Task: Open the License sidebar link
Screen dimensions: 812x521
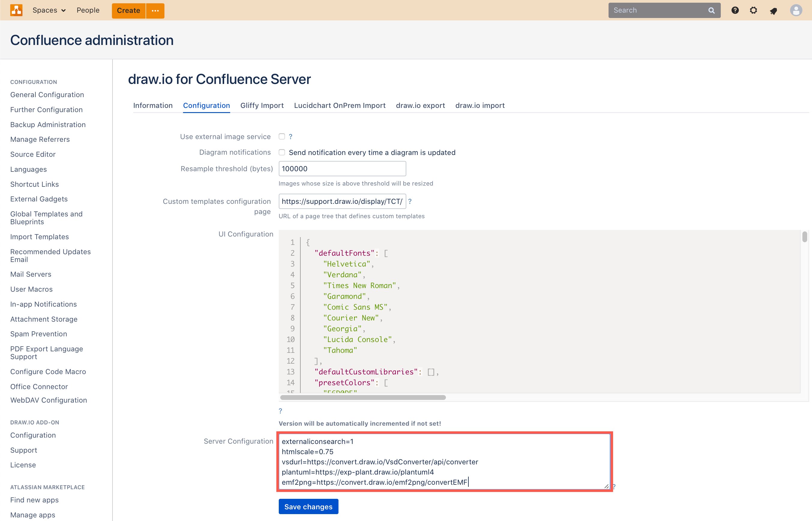Action: click(23, 465)
